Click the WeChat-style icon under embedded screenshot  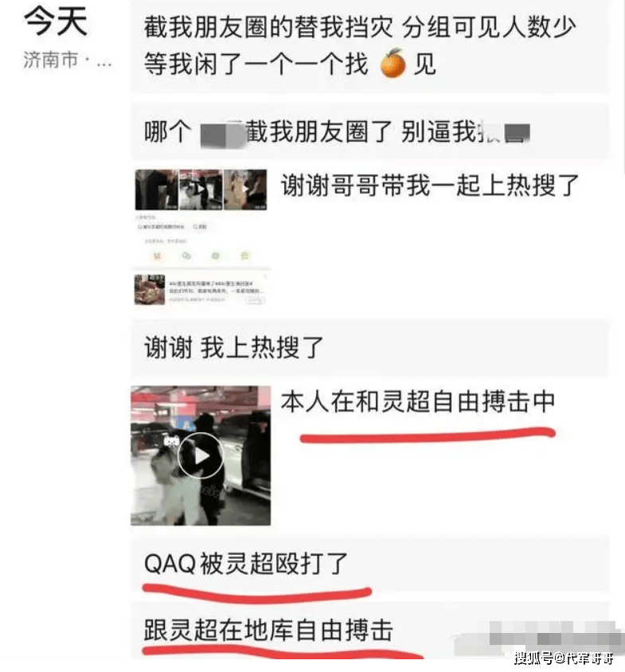point(186,256)
